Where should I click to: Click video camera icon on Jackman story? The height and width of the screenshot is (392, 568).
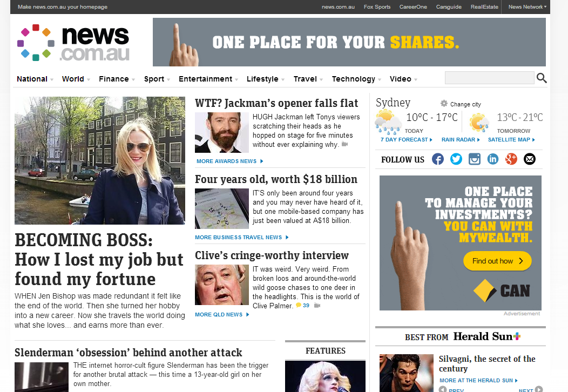[x=344, y=144]
